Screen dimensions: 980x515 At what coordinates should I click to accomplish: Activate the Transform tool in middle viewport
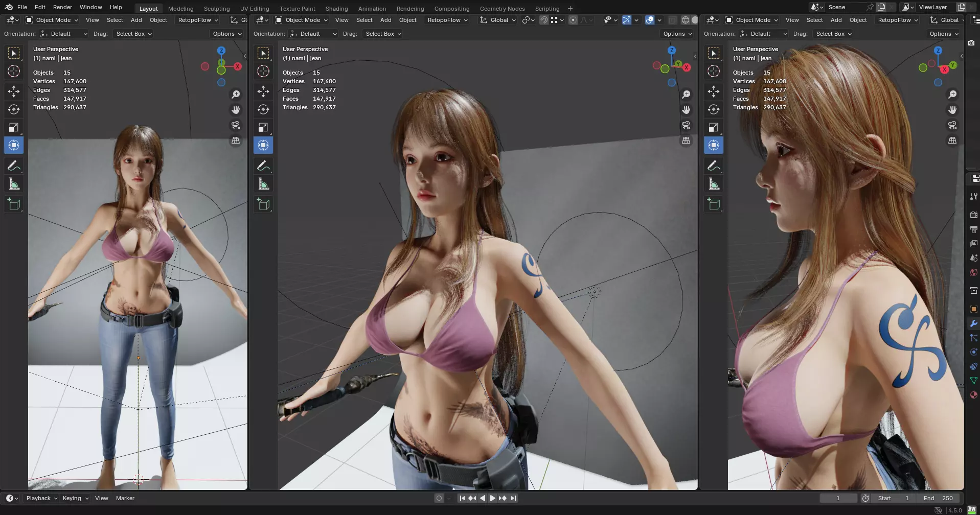coord(263,145)
